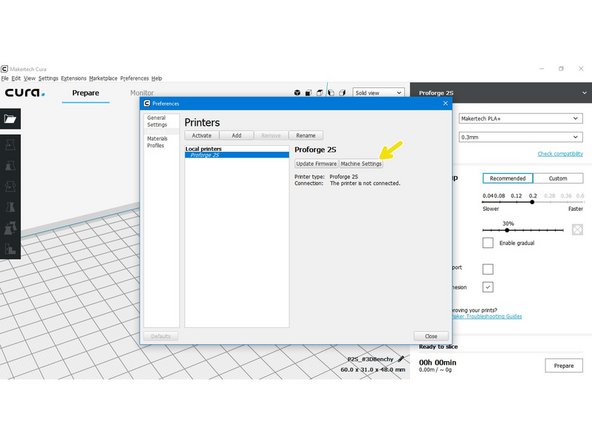
Task: Switch camera to front view icon
Action: (x=308, y=93)
